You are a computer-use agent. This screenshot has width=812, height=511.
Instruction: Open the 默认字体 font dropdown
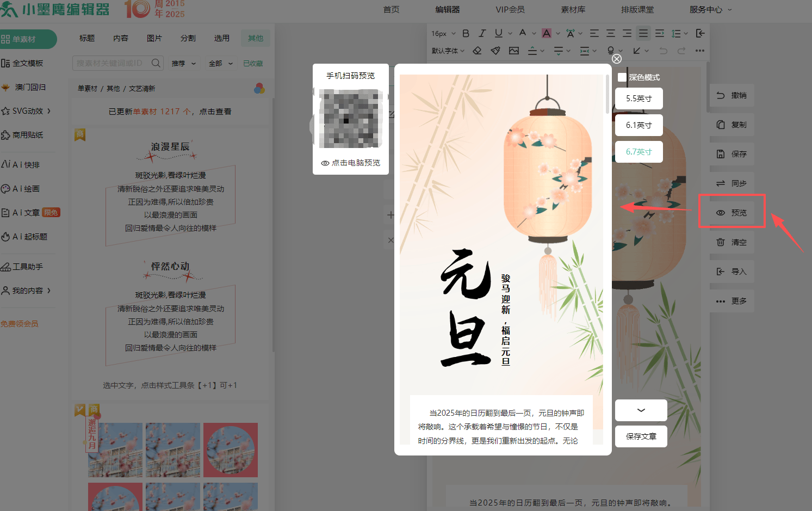pyautogui.click(x=448, y=51)
